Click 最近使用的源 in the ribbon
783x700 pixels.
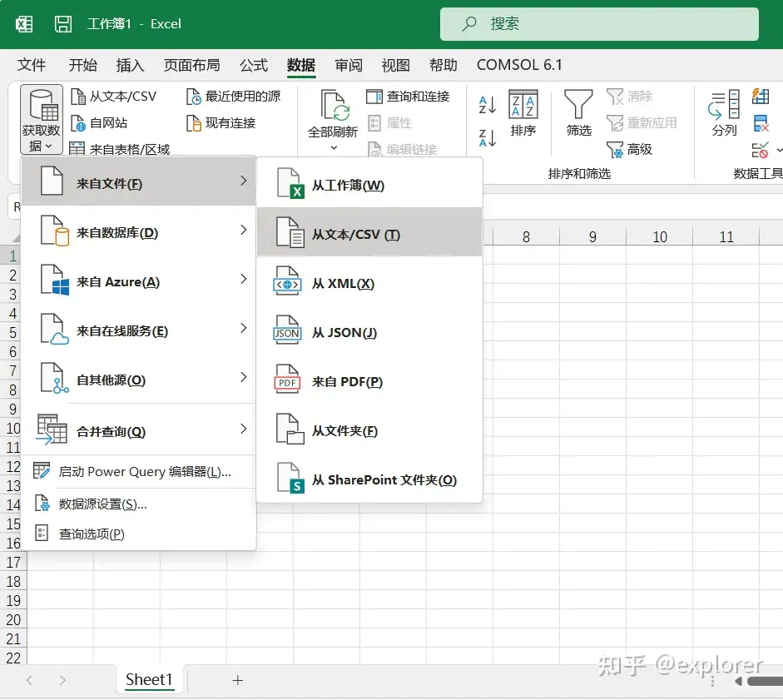click(233, 96)
